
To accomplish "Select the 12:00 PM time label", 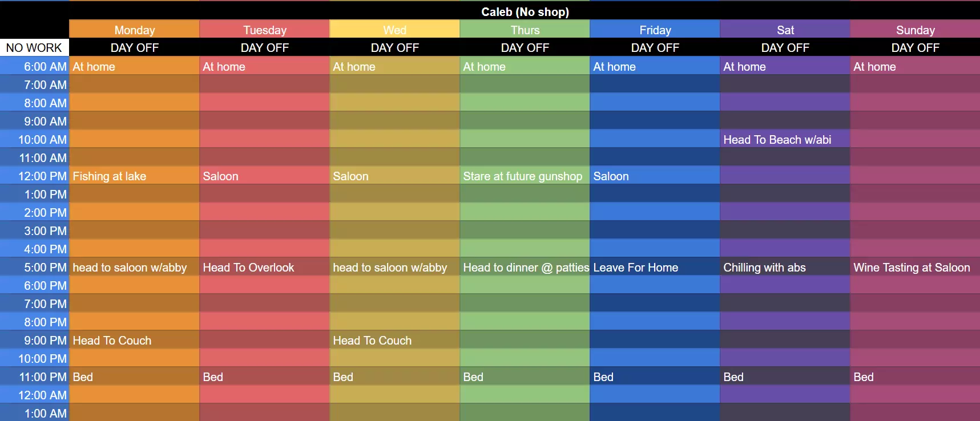I will point(35,176).
